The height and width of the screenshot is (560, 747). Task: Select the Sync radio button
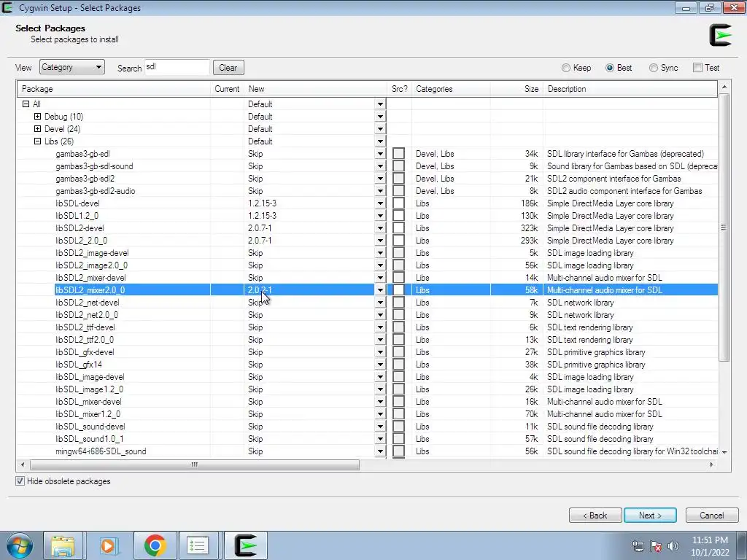[654, 68]
